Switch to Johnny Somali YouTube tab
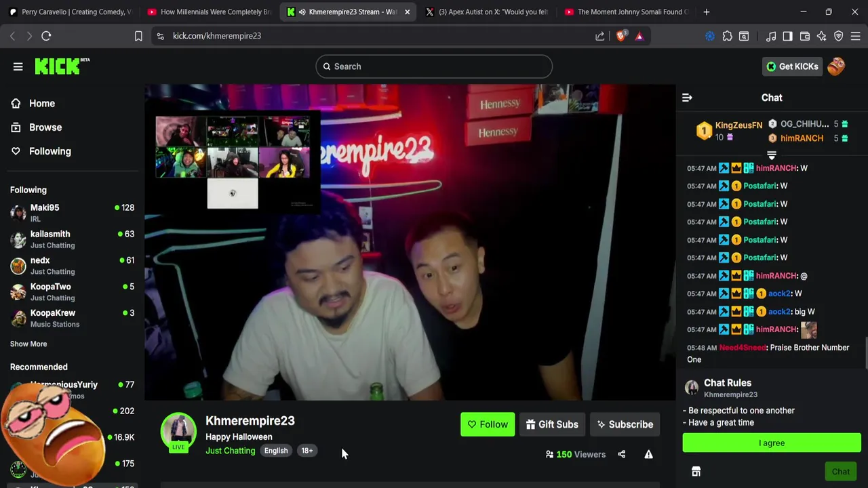Screen dimensions: 868x488 625,12
